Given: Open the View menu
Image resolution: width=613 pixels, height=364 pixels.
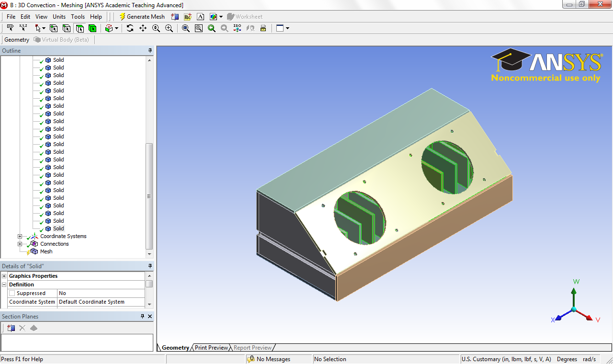Looking at the screenshot, I should [41, 16].
